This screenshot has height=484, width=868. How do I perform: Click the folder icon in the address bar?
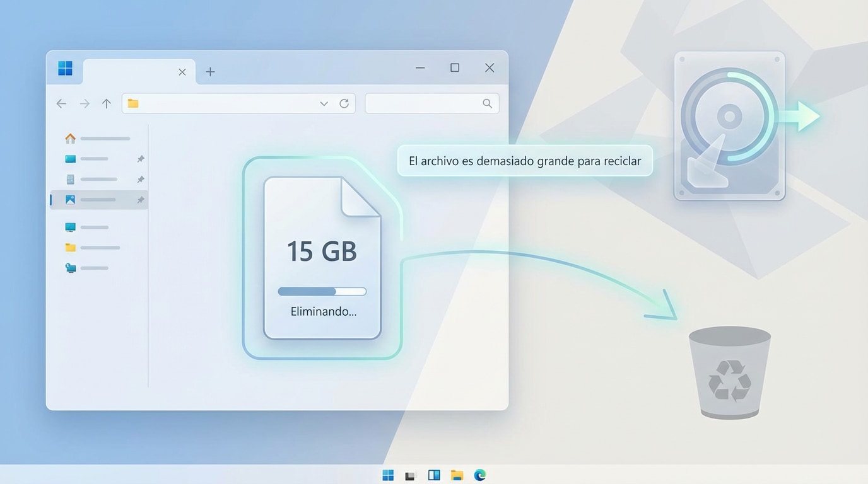132,103
